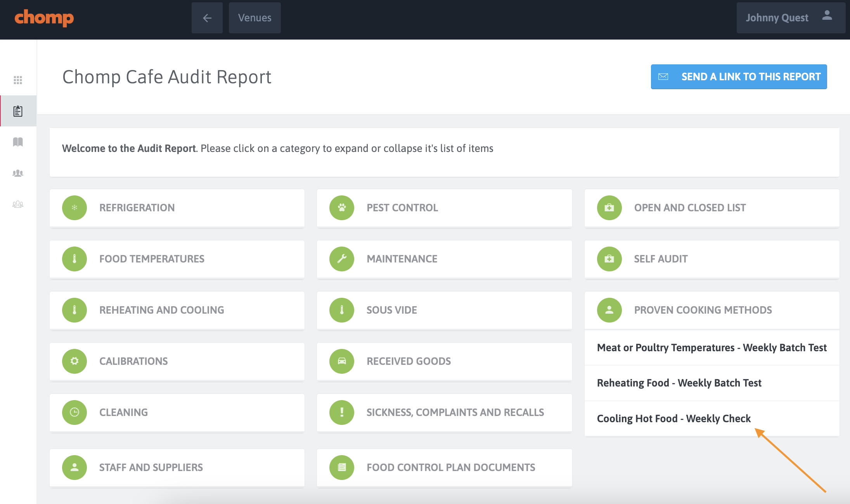Click Send a Link to This Report
850x504 pixels.
click(x=739, y=77)
